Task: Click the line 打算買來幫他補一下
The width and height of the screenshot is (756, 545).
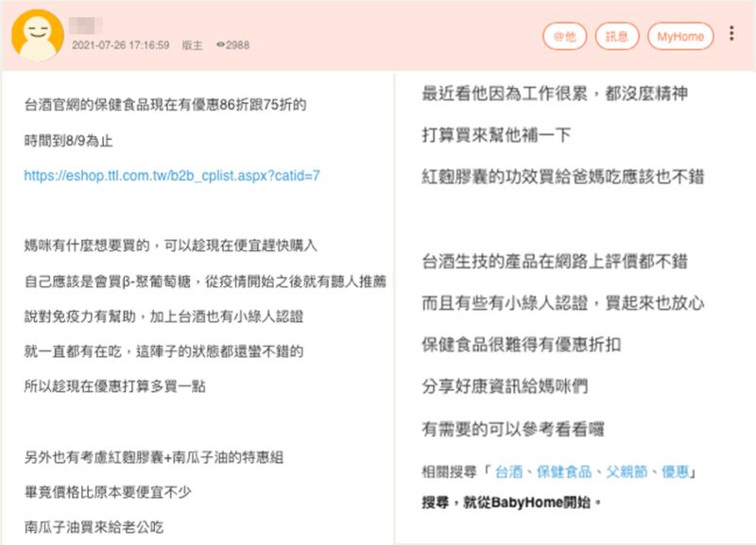Action: click(x=497, y=134)
